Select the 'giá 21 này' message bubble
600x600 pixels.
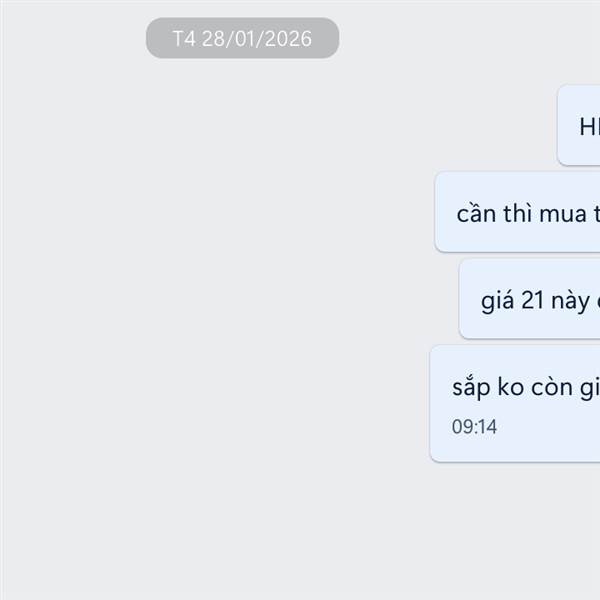tap(530, 299)
